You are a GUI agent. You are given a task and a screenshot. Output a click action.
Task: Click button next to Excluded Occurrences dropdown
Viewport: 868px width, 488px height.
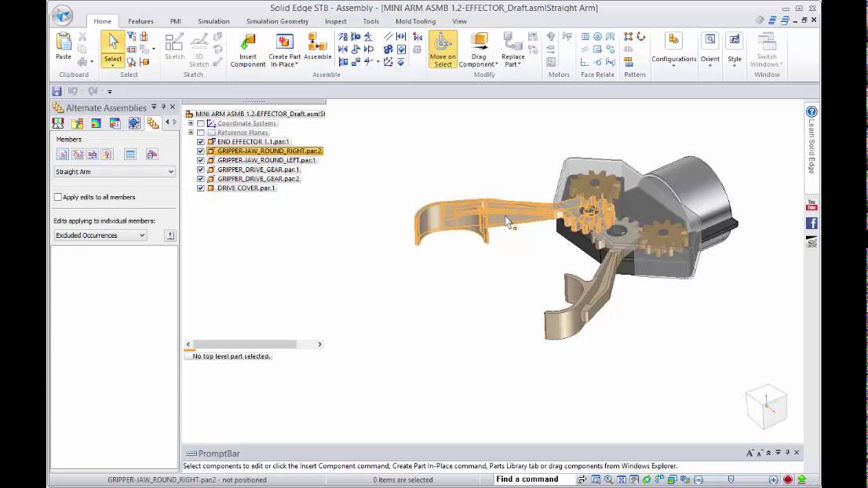pos(170,235)
